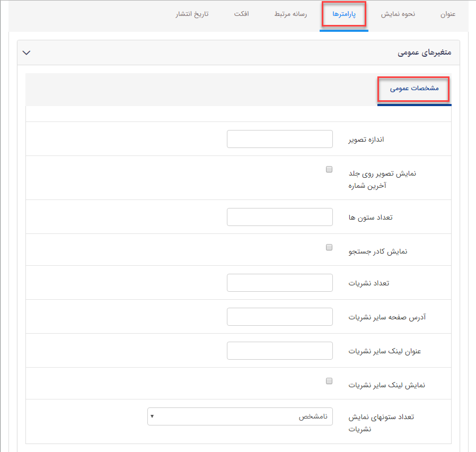The image size is (476, 452).
Task: Click the dropdown arrow beside نامشخص
Action: click(153, 416)
